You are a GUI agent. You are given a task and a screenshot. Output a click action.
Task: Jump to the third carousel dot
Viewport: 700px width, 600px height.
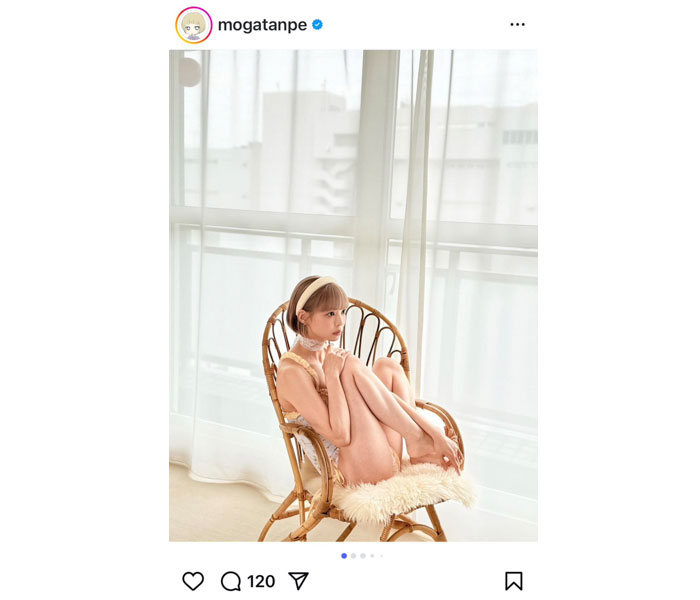(363, 556)
